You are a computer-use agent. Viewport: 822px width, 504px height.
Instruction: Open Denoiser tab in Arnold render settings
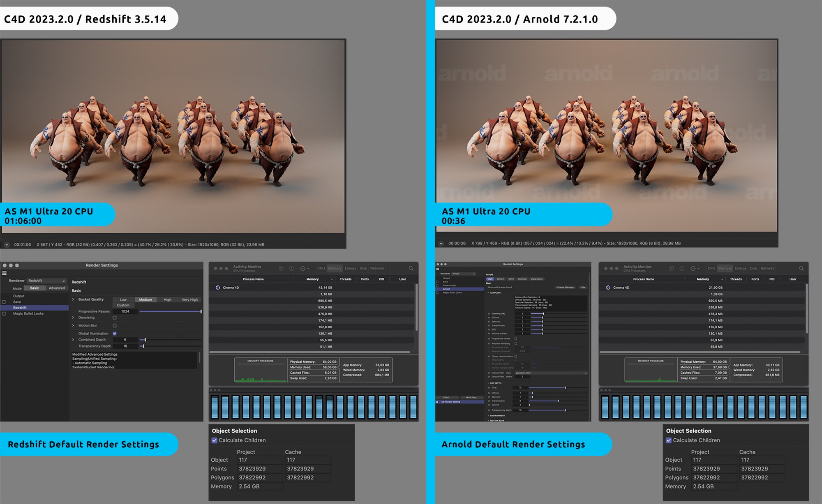522,279
